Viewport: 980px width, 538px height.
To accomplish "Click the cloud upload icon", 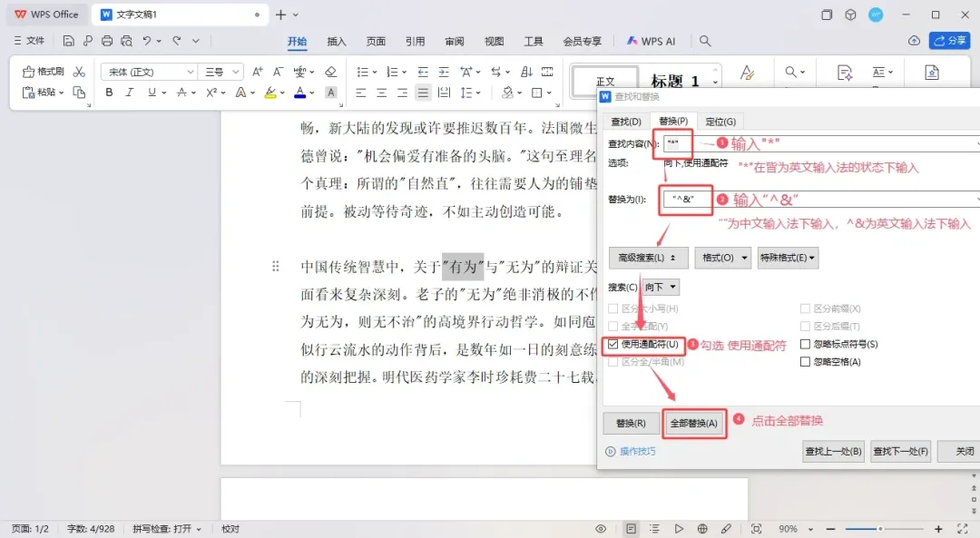I will pyautogui.click(x=914, y=41).
